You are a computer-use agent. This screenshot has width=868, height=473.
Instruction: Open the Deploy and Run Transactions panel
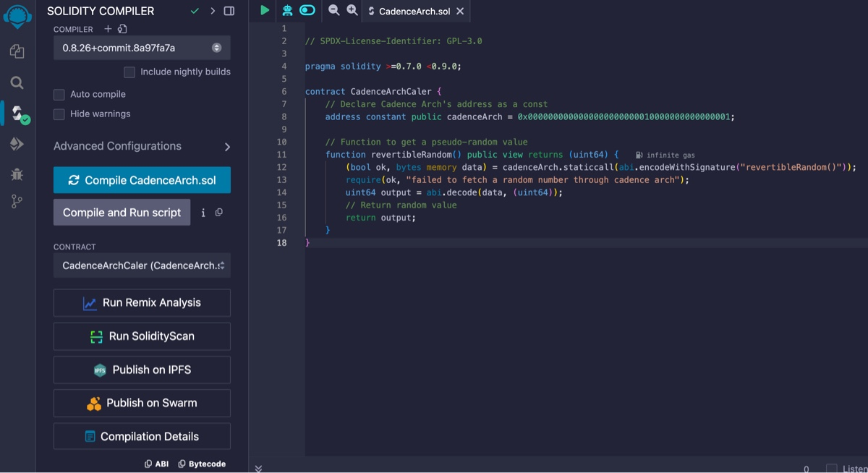click(x=16, y=143)
